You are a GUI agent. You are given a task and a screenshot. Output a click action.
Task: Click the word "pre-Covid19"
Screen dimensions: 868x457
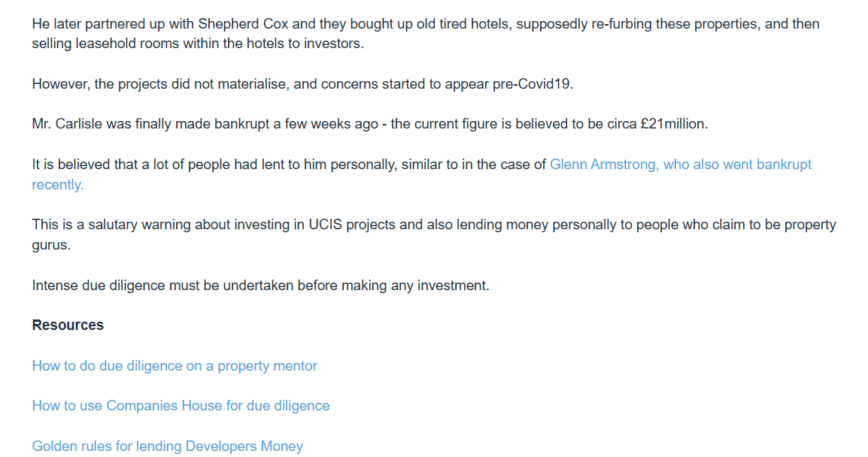pyautogui.click(x=533, y=84)
